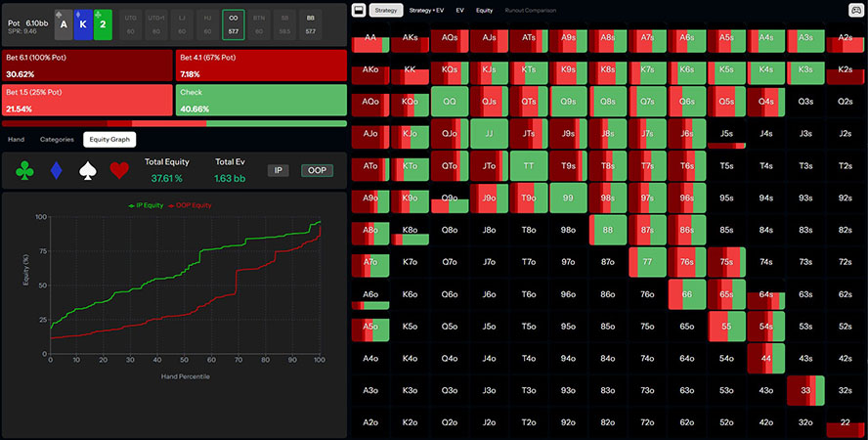Choose the Check action
The width and height of the screenshot is (868, 440).
[262, 101]
